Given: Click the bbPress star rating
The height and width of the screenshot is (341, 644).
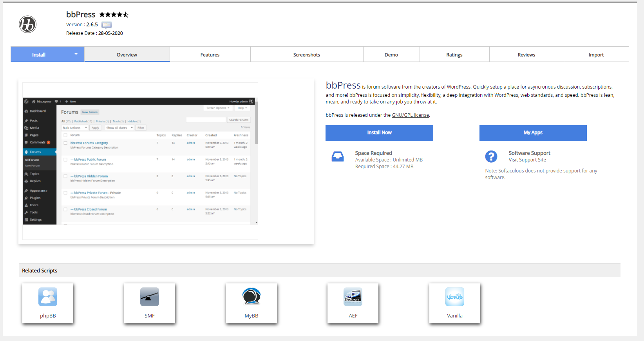Looking at the screenshot, I should click(x=114, y=15).
